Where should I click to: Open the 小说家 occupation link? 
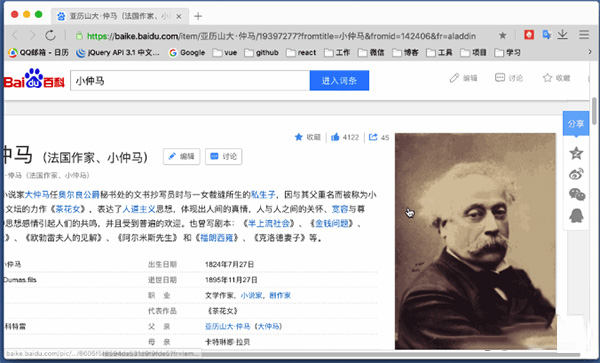pyautogui.click(x=251, y=295)
